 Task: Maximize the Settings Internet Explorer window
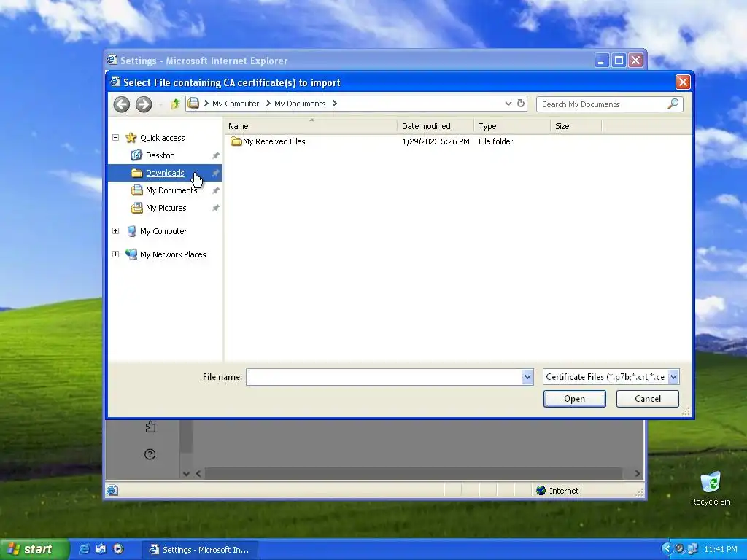coord(619,61)
